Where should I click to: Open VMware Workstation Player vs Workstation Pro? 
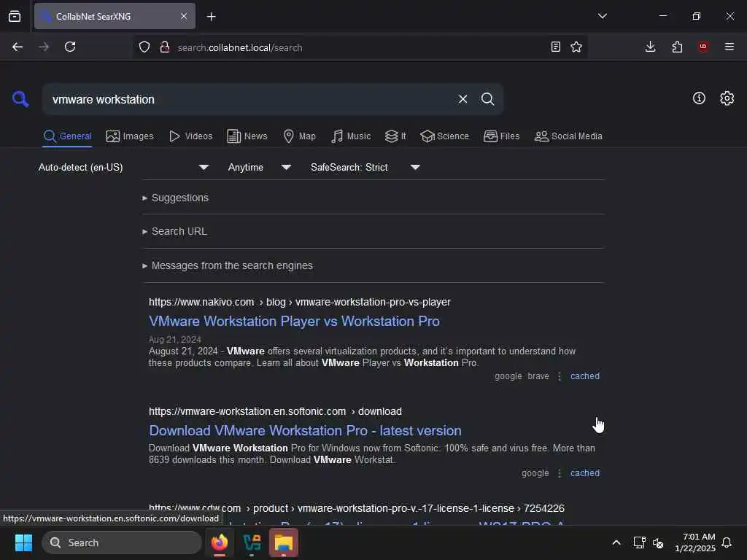tap(294, 322)
